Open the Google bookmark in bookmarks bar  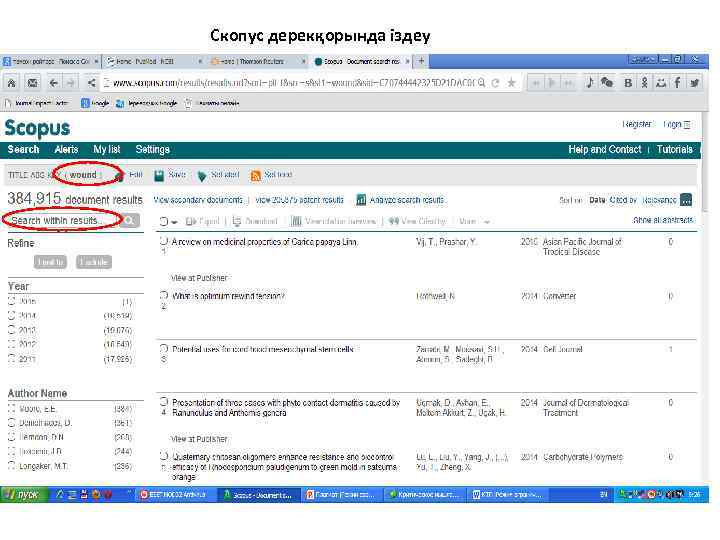tap(95, 103)
